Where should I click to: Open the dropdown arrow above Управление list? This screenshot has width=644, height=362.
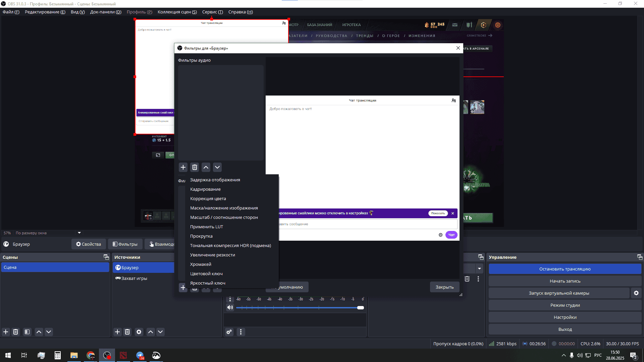point(479,268)
